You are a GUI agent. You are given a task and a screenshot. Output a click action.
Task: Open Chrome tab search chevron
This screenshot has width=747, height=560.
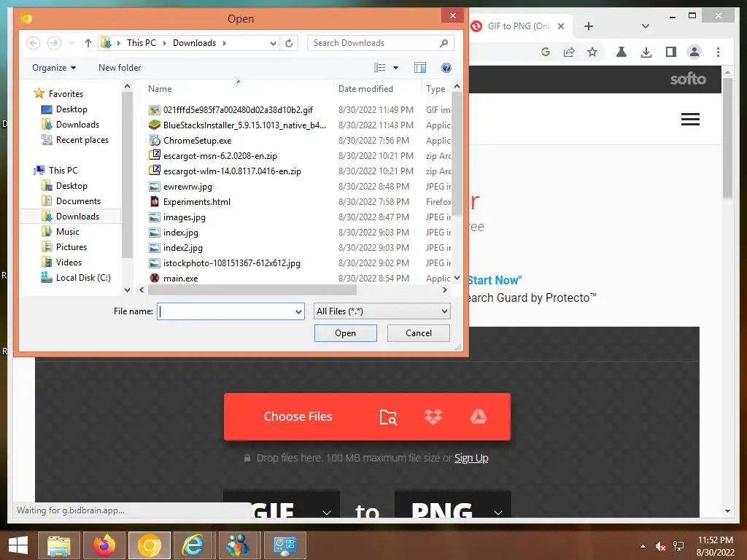[646, 26]
